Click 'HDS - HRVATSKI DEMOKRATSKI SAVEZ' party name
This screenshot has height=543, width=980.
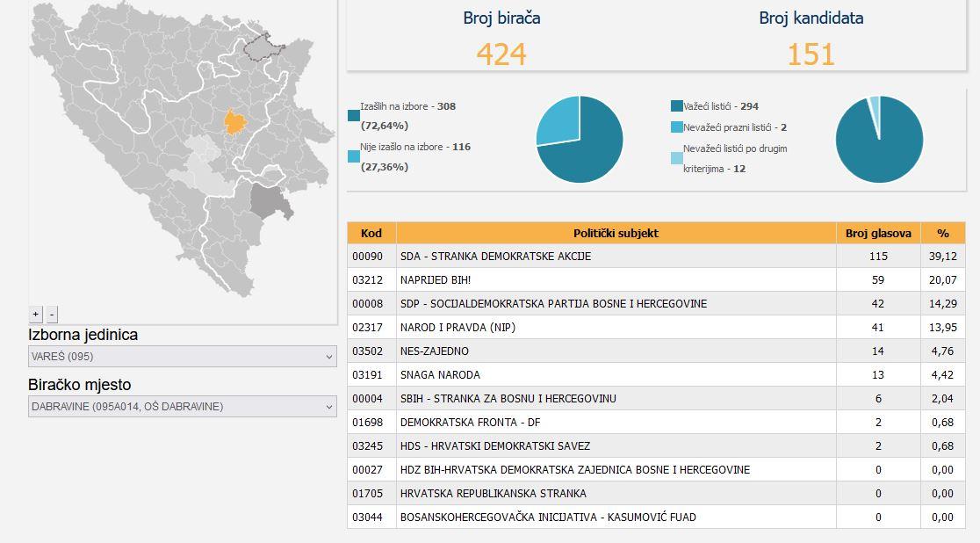[495, 446]
